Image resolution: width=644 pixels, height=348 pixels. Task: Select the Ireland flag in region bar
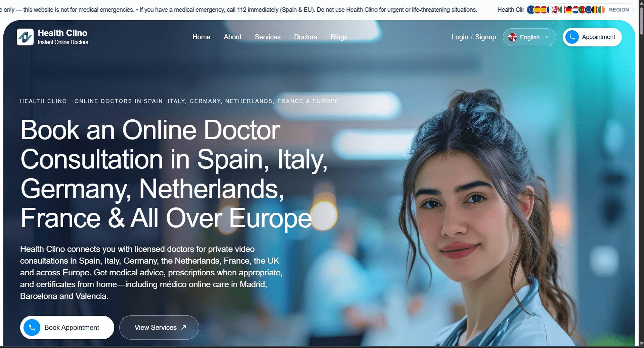[x=601, y=10]
